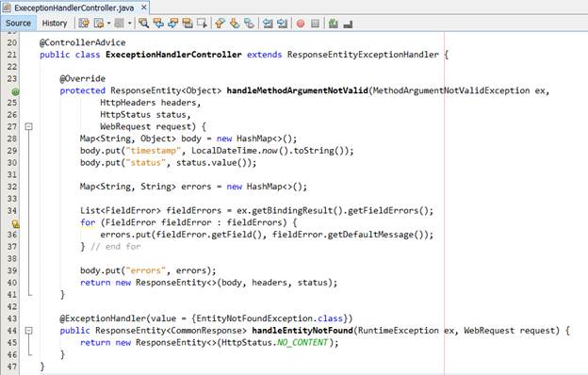Click 'HttpStatus status' on line 26

[143, 114]
